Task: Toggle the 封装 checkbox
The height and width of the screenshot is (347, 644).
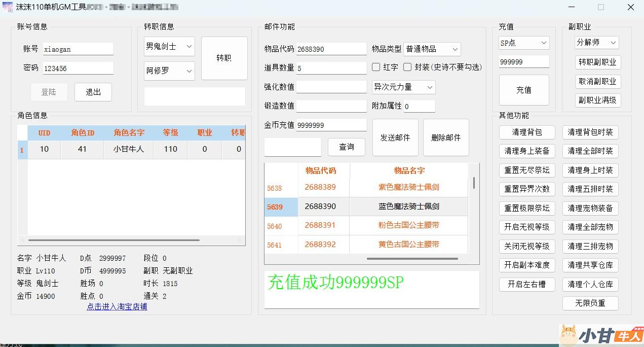Action: (407, 67)
